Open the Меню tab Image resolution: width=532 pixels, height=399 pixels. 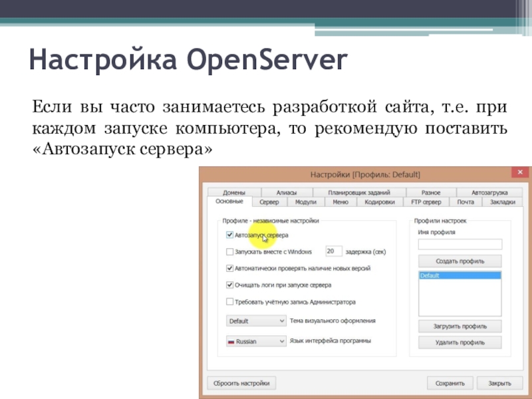click(340, 202)
